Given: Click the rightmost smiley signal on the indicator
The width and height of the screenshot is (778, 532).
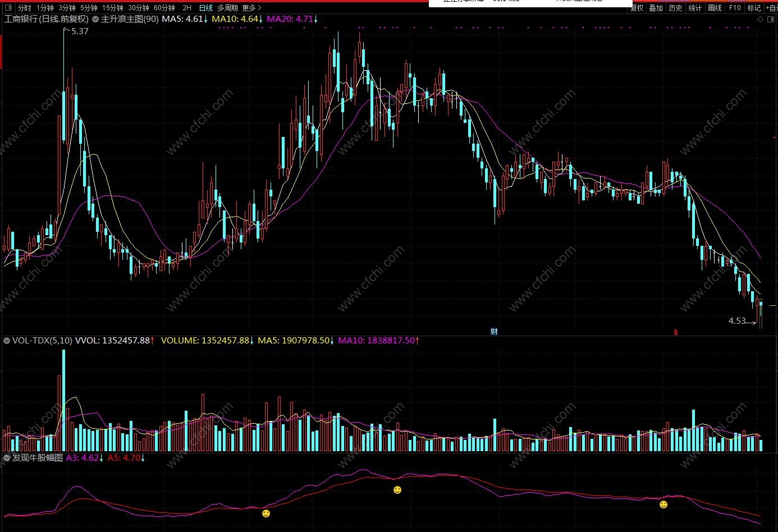Looking at the screenshot, I should click(663, 505).
